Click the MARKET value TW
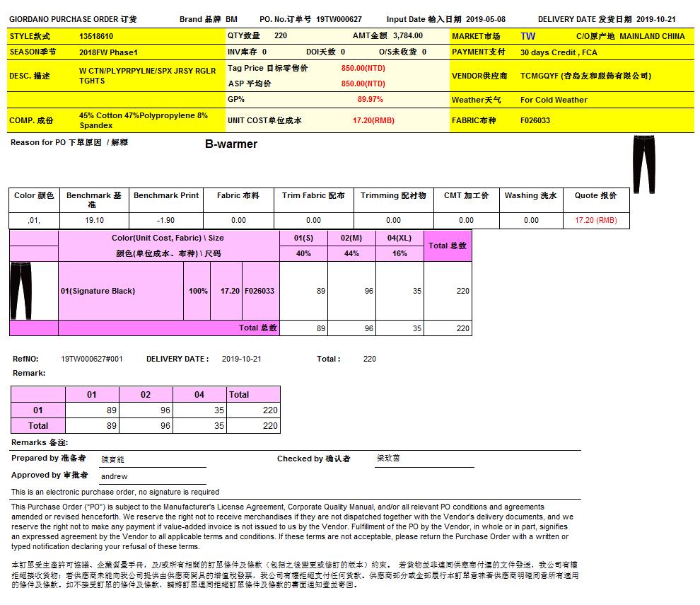The height and width of the screenshot is (605, 700). pyautogui.click(x=527, y=36)
